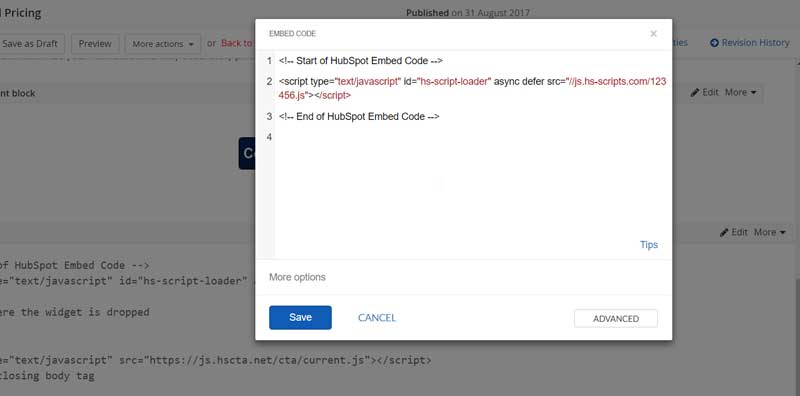The width and height of the screenshot is (800, 396).
Task: Select line number 4 in the editor
Action: pos(269,137)
